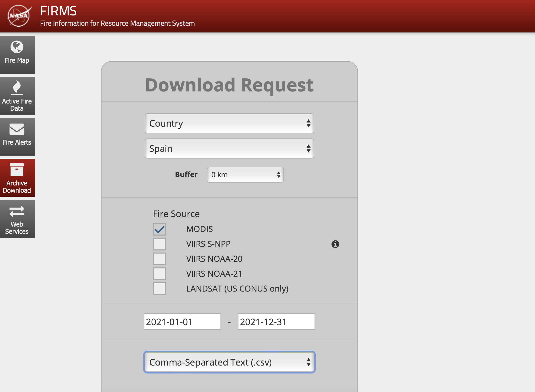Open the Fire Alerts envelope icon
Viewport: 535px width, 392px height.
tap(17, 129)
